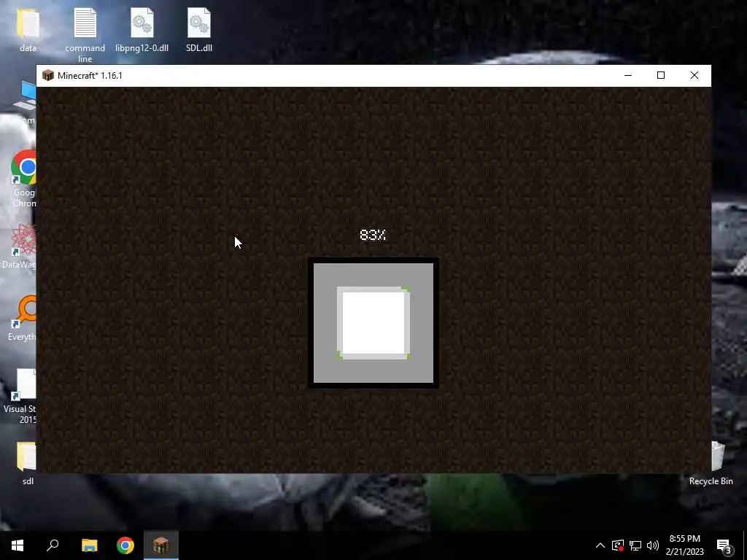Image resolution: width=747 pixels, height=560 pixels.
Task: Click the 83% loading progress text
Action: (x=373, y=235)
